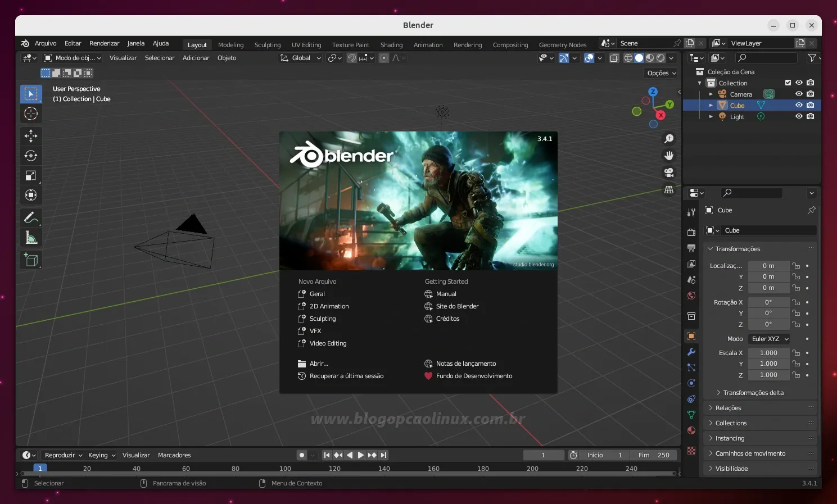Expand the Opções dropdown
Image resolution: width=837 pixels, height=504 pixels.
(662, 73)
